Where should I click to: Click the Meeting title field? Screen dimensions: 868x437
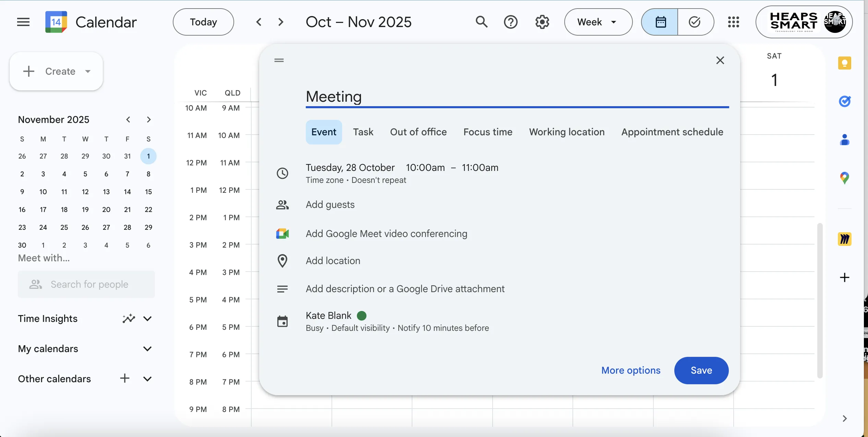[x=517, y=97]
